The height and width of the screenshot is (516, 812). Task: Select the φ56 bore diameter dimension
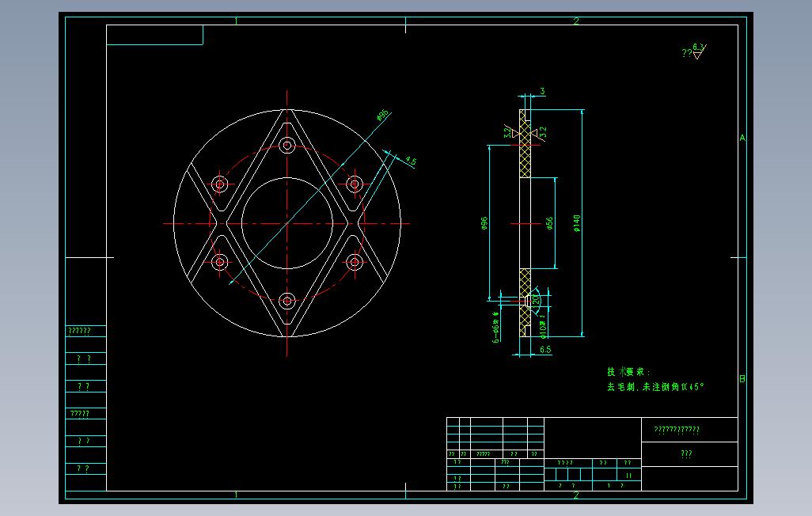(x=549, y=222)
